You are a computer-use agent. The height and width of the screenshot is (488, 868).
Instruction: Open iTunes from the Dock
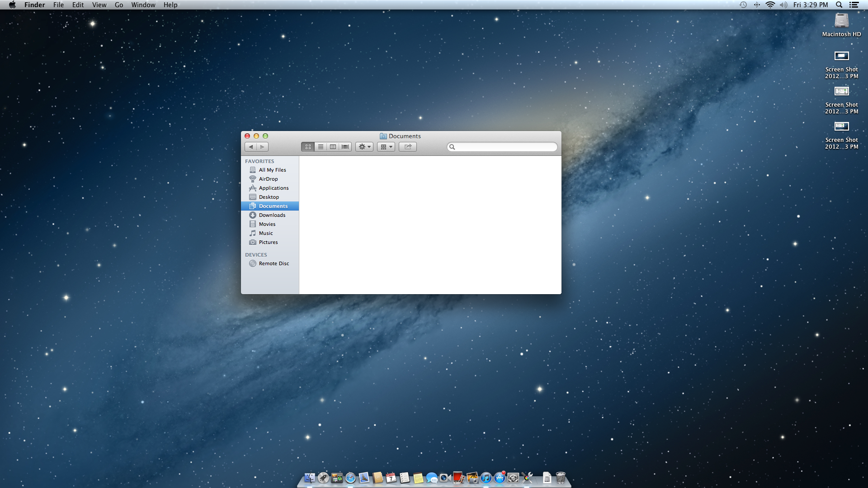(486, 478)
